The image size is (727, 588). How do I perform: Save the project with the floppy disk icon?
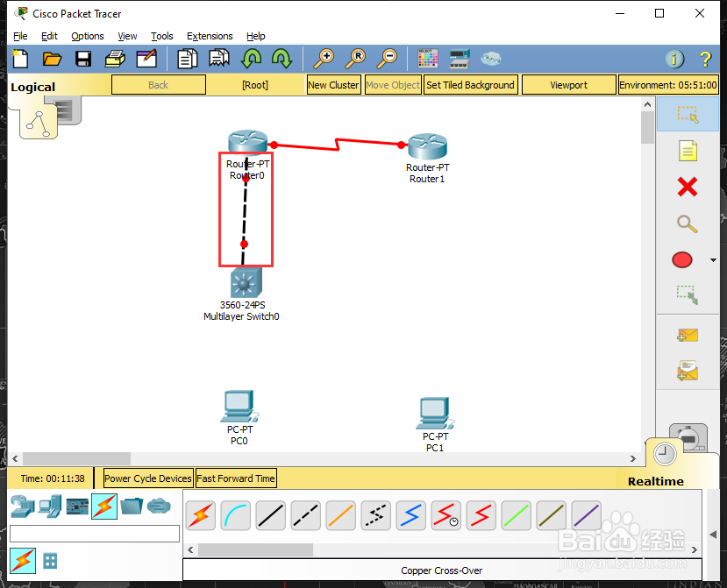click(83, 59)
